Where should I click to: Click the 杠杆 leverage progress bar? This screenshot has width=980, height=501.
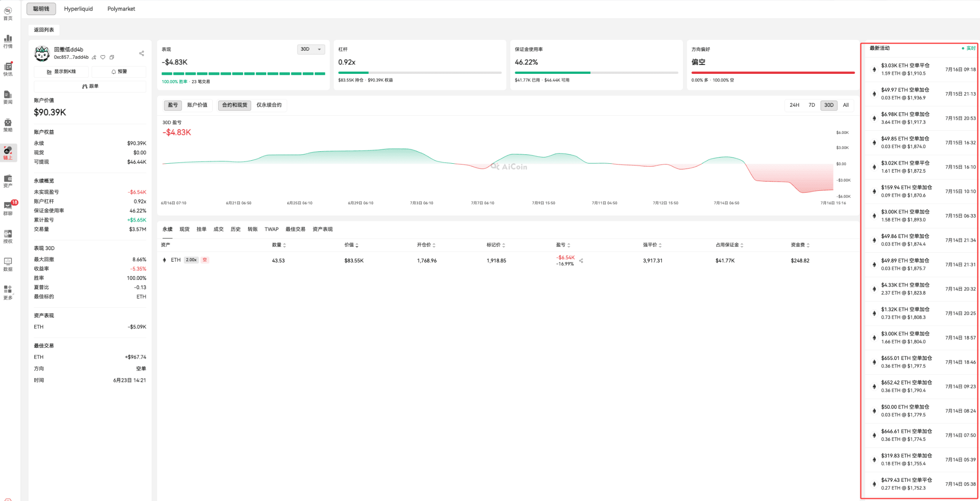(419, 73)
